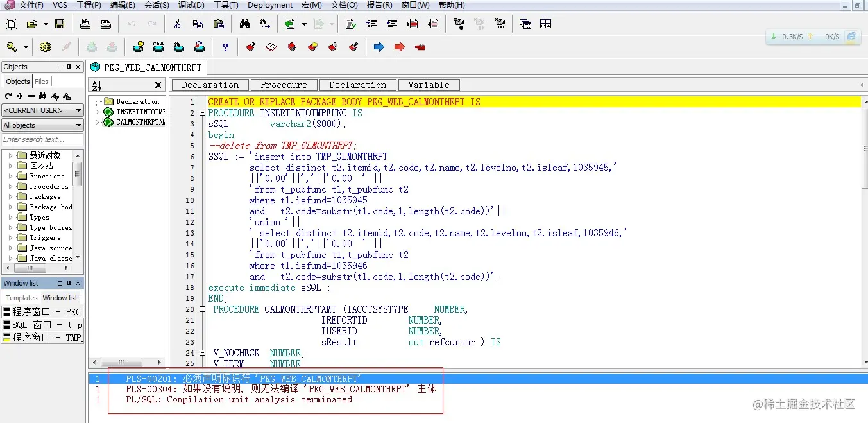Open Find with the binoculars icon
The width and height of the screenshot is (868, 423).
tap(244, 24)
